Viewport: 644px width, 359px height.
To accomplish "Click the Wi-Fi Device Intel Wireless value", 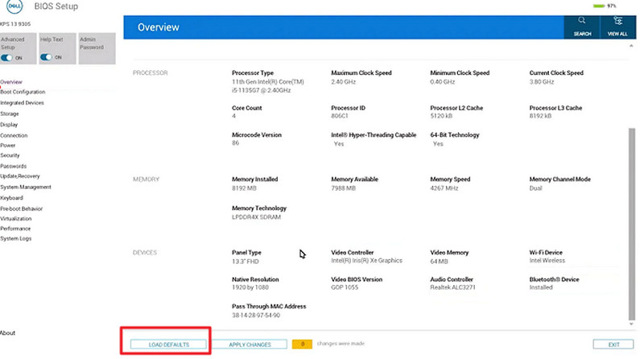I will tap(547, 261).
